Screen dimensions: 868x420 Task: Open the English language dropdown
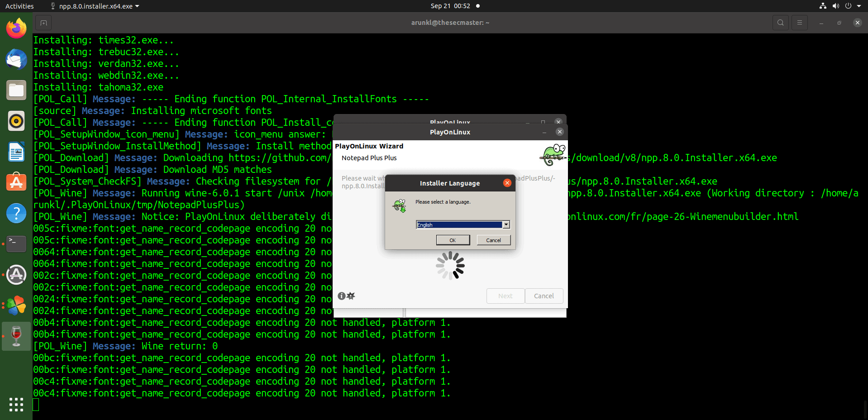(463, 225)
